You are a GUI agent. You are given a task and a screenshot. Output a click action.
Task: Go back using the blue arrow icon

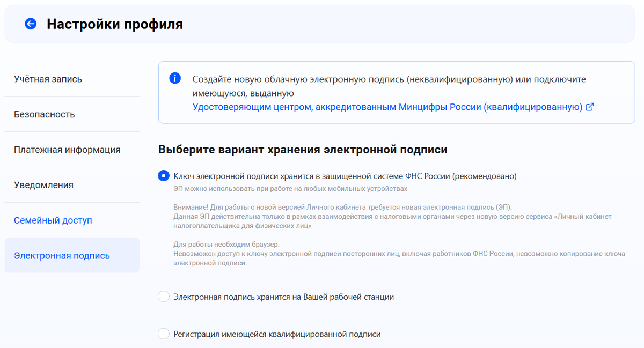pos(31,24)
